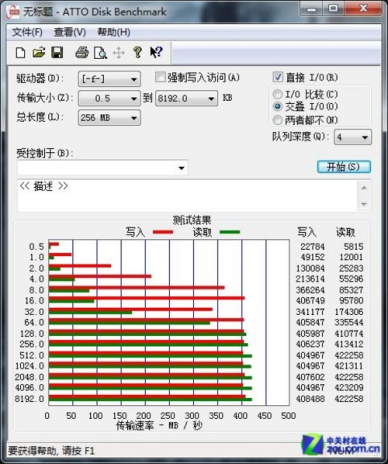Click the red 写入 legend swatch

click(163, 232)
